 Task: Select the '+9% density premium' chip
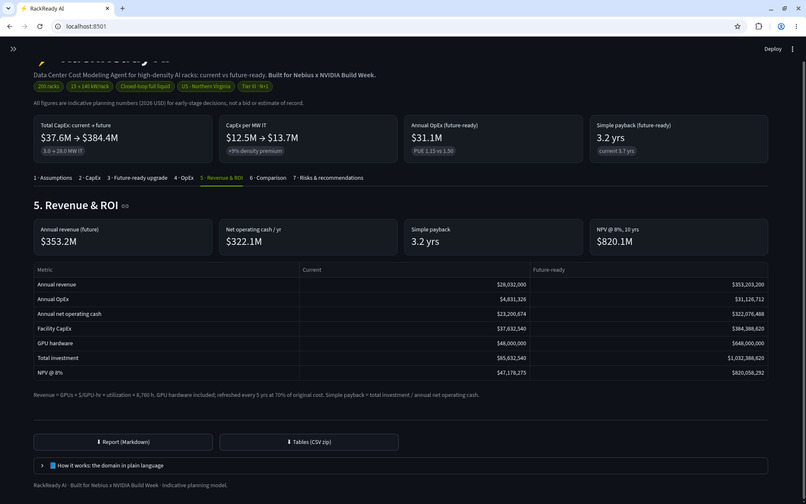pyautogui.click(x=255, y=151)
